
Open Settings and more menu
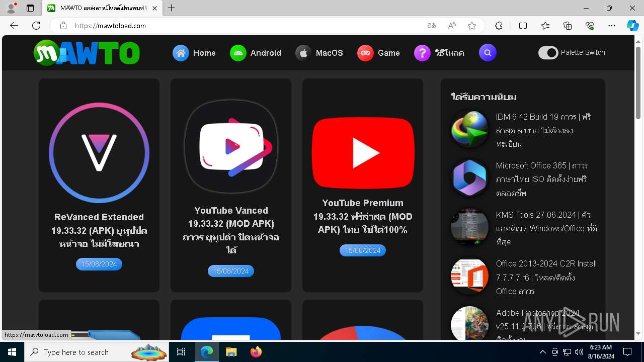click(x=612, y=26)
